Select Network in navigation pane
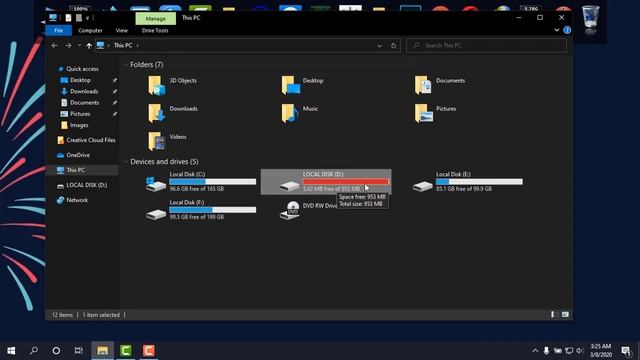The width and height of the screenshot is (640, 360). [77, 200]
